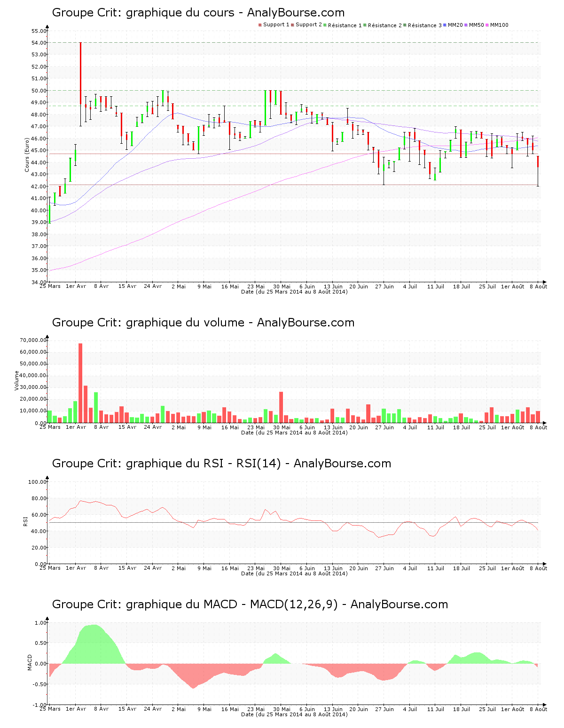Click '27 Juin' date on the volume chart
Image resolution: width=564 pixels, height=728 pixels.
[384, 427]
